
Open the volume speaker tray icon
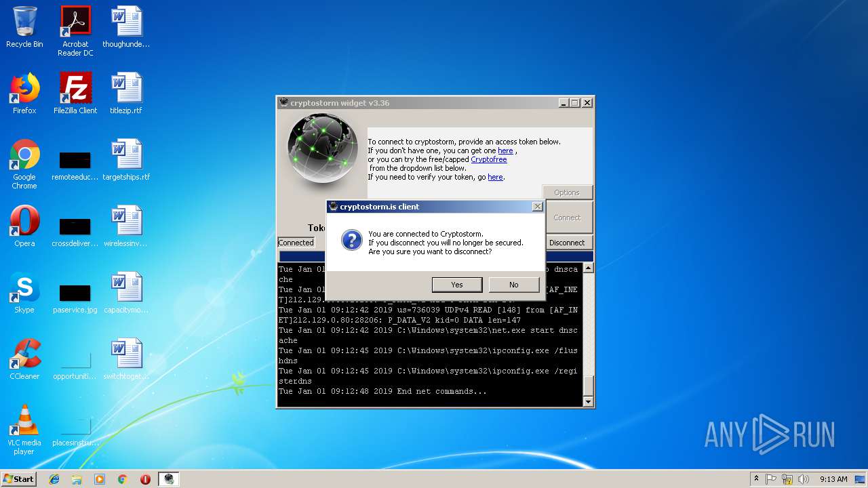coord(804,479)
